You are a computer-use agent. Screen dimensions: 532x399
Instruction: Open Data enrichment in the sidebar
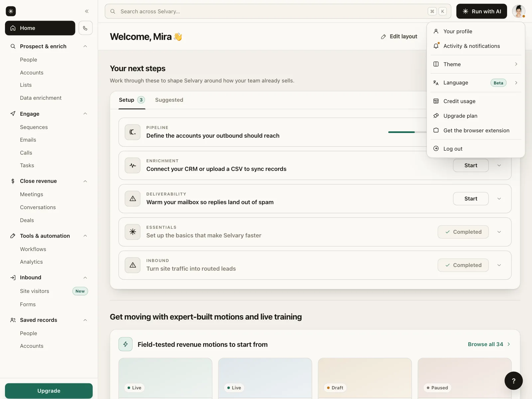point(41,98)
